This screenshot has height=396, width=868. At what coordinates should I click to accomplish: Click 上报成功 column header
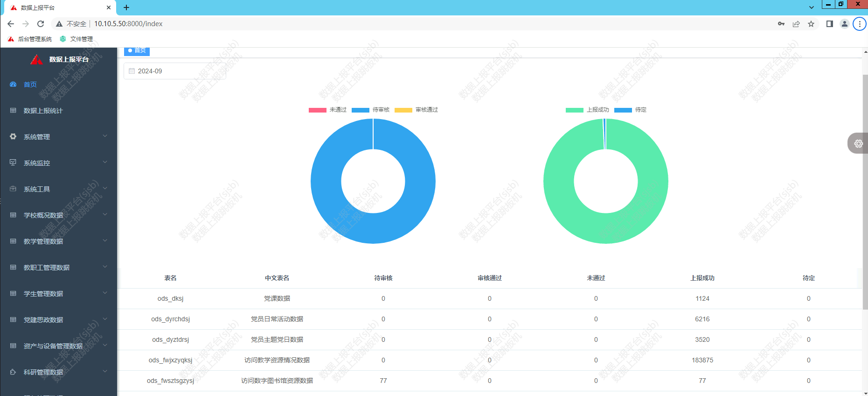pos(702,278)
